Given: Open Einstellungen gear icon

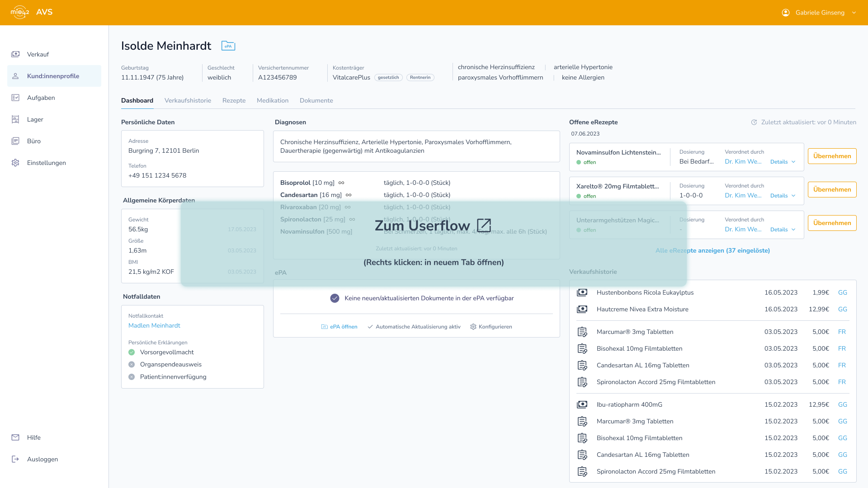Looking at the screenshot, I should (x=15, y=163).
